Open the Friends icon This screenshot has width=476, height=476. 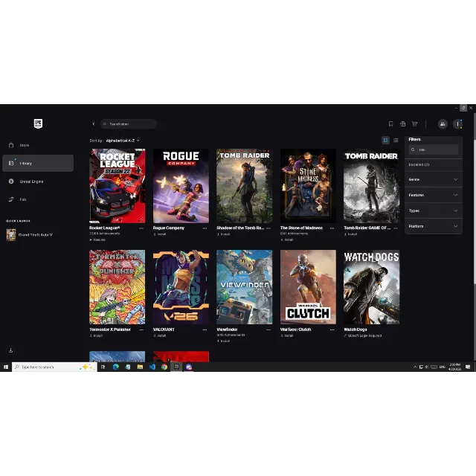(443, 124)
